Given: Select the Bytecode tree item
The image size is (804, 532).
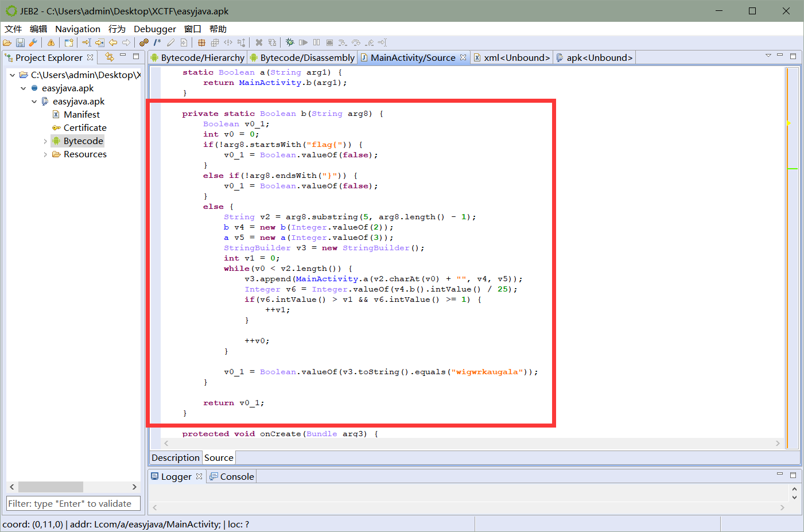Looking at the screenshot, I should pos(83,141).
